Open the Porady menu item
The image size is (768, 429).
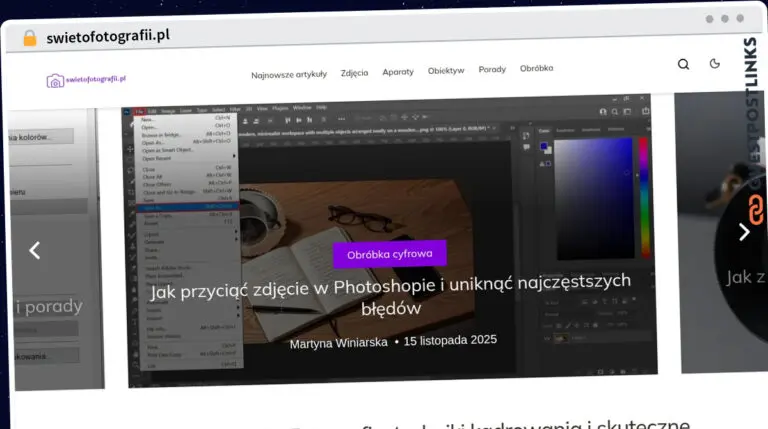tap(492, 70)
